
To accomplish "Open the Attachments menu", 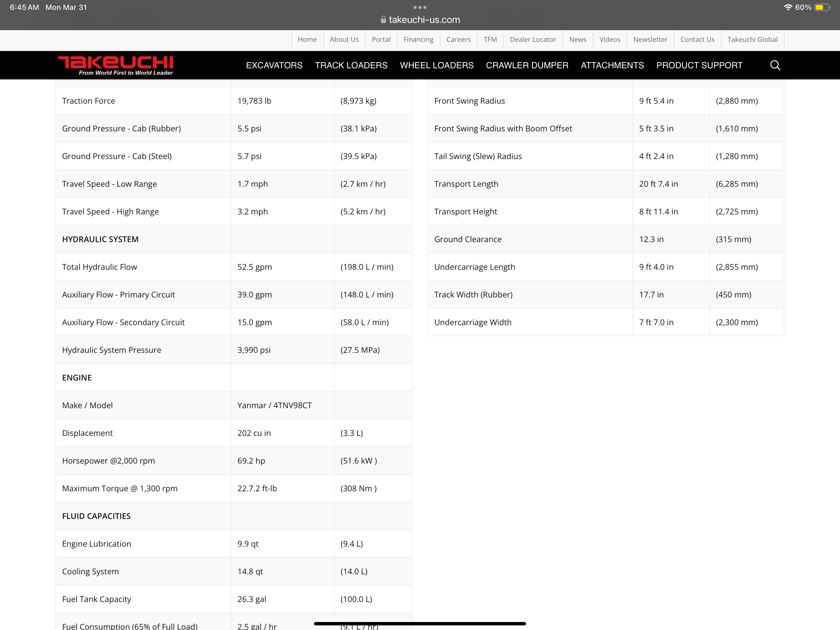I will pos(612,65).
